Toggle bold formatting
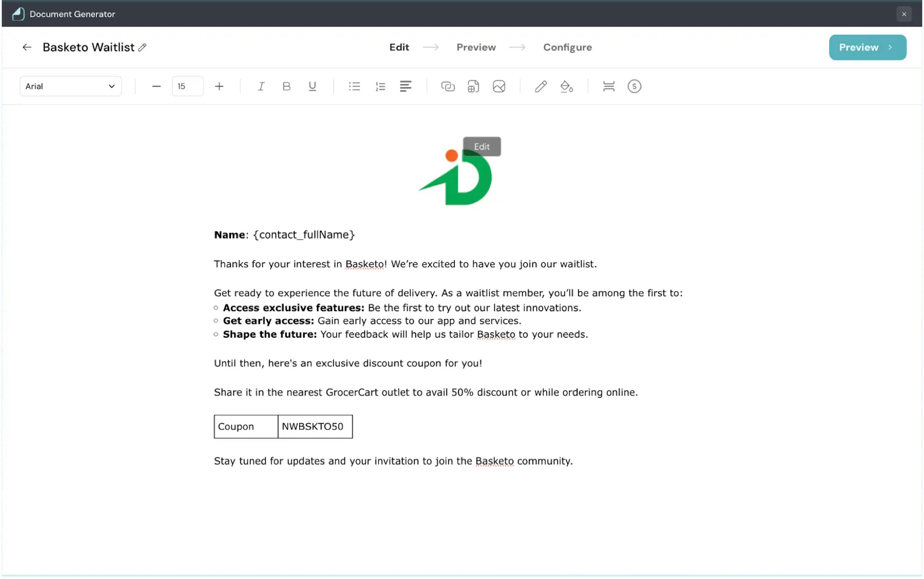 (x=286, y=87)
